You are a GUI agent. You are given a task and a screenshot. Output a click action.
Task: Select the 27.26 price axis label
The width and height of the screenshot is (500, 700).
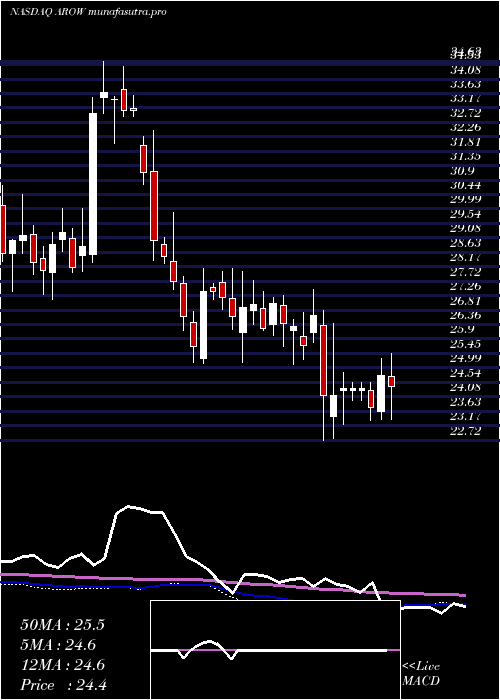(465, 286)
